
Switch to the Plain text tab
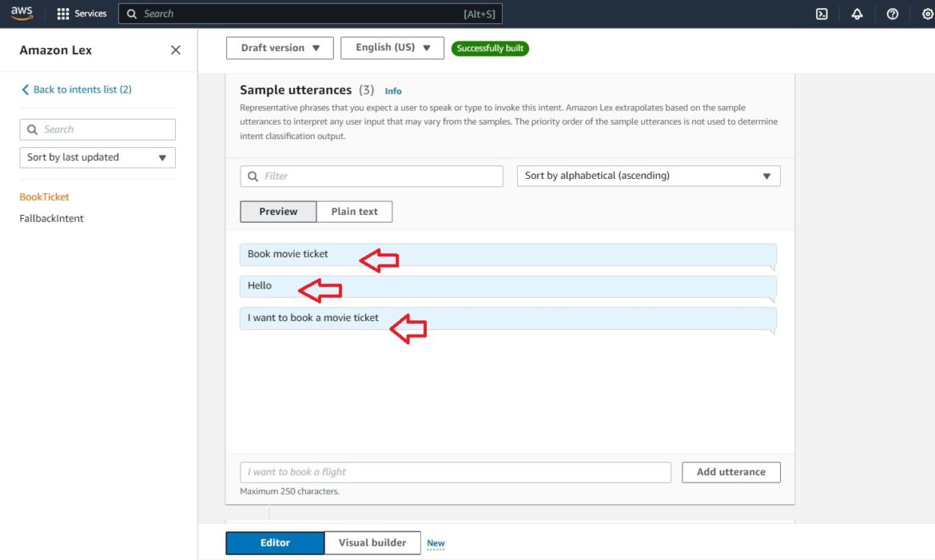point(354,211)
